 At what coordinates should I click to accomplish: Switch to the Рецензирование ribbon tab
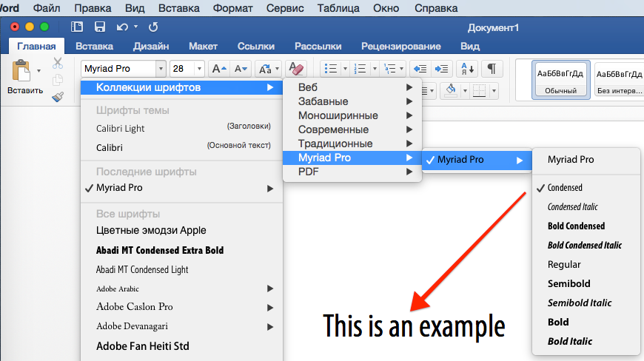click(x=401, y=47)
